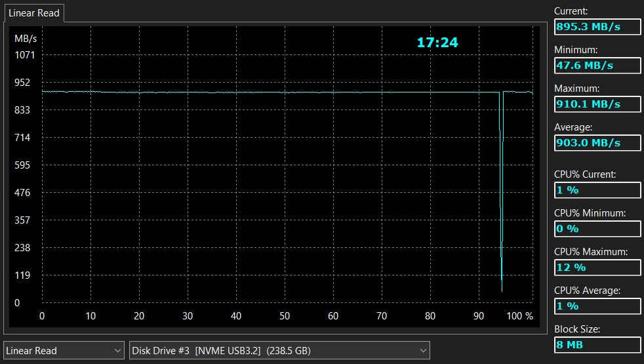Viewport: 644px width, 364px height.
Task: Click the Minimum: label
Action: click(576, 50)
